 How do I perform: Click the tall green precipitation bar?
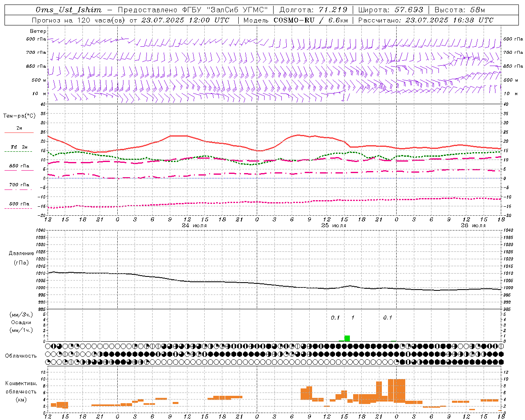[347, 338]
